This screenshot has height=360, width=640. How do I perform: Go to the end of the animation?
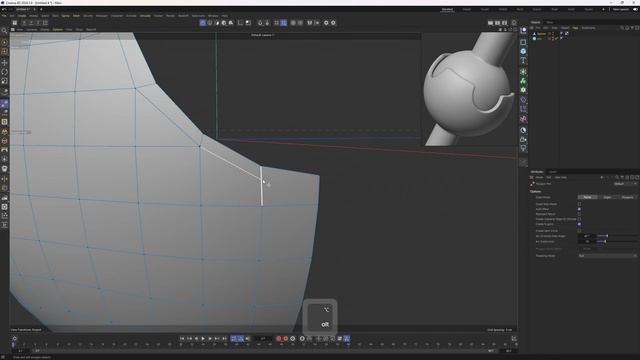pyautogui.click(x=224, y=338)
